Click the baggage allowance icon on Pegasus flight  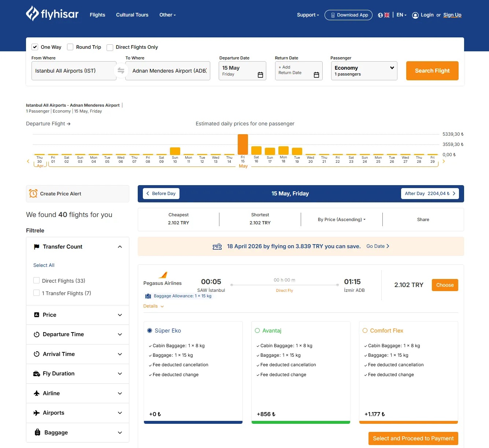click(x=148, y=296)
